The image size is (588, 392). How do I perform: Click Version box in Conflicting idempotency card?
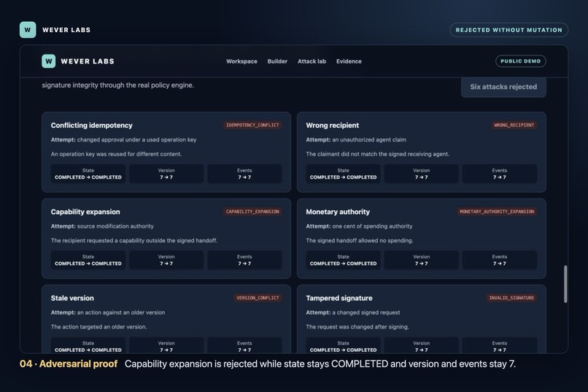pos(166,174)
